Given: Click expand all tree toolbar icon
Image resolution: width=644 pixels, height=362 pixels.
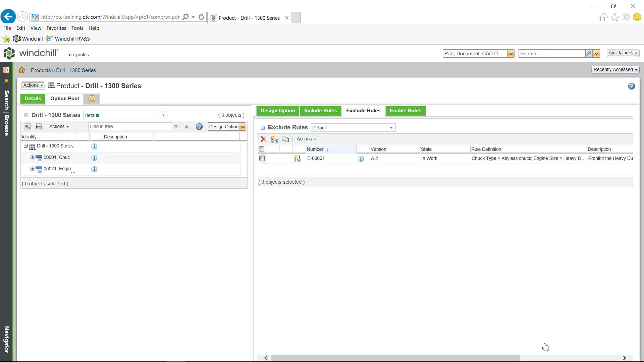Looking at the screenshot, I should [x=27, y=127].
